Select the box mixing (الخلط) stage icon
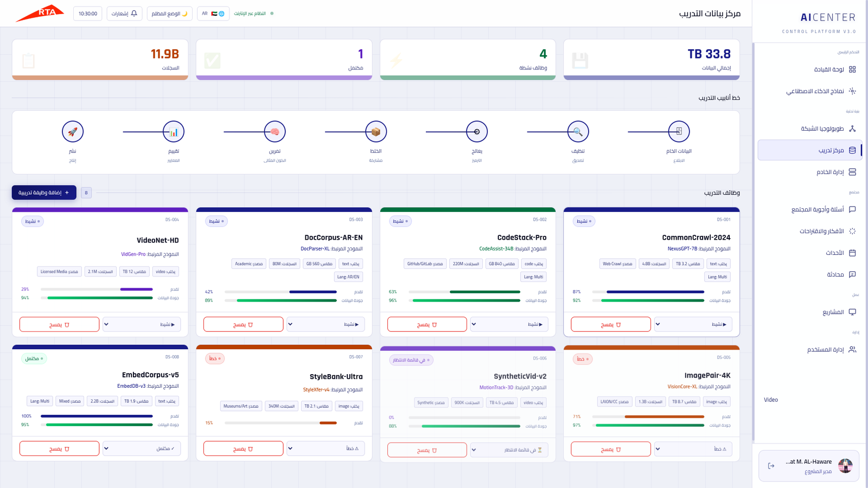 pyautogui.click(x=376, y=132)
